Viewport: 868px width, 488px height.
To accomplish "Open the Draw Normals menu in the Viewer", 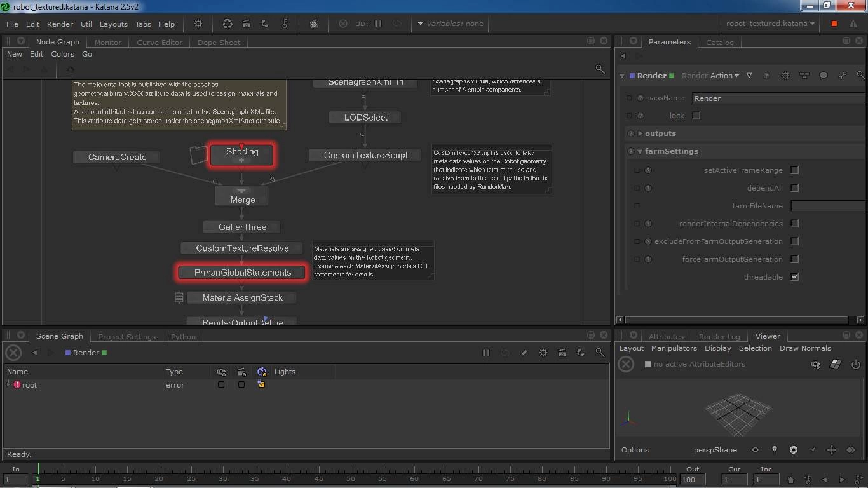I will pyautogui.click(x=805, y=348).
